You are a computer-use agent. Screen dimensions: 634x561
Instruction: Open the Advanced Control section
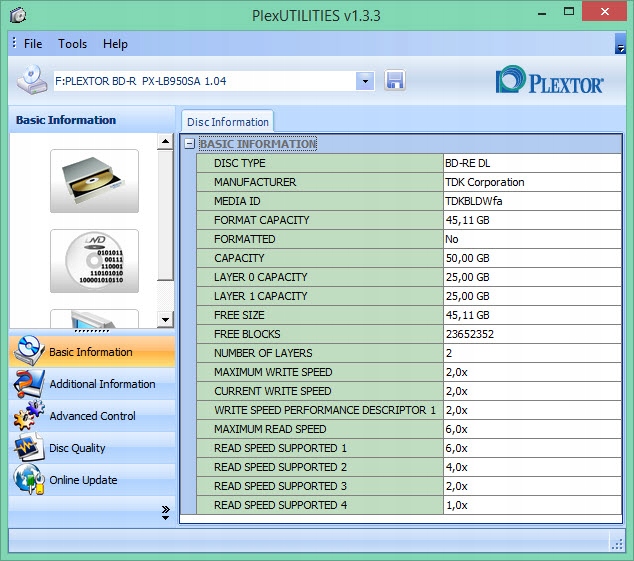92,416
